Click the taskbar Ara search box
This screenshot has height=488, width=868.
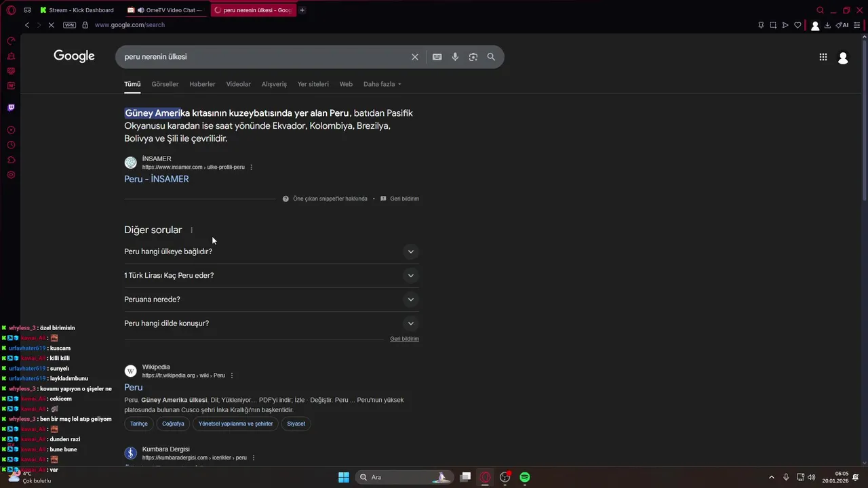[404, 477]
